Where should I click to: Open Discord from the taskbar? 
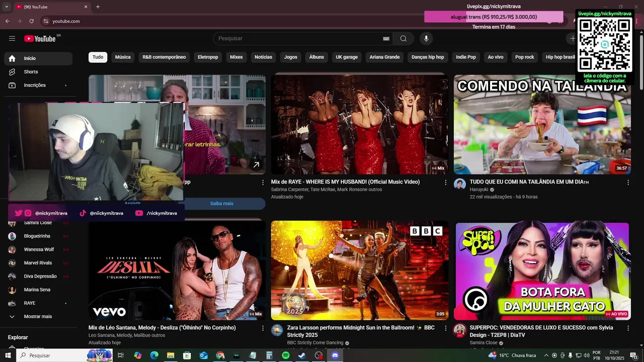point(335,355)
